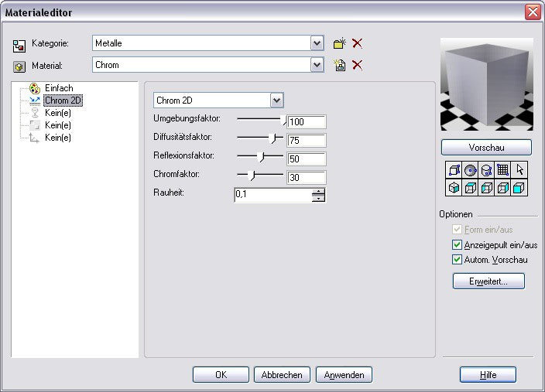The width and height of the screenshot is (545, 392).
Task: Create a new material with document icon
Action: point(339,65)
